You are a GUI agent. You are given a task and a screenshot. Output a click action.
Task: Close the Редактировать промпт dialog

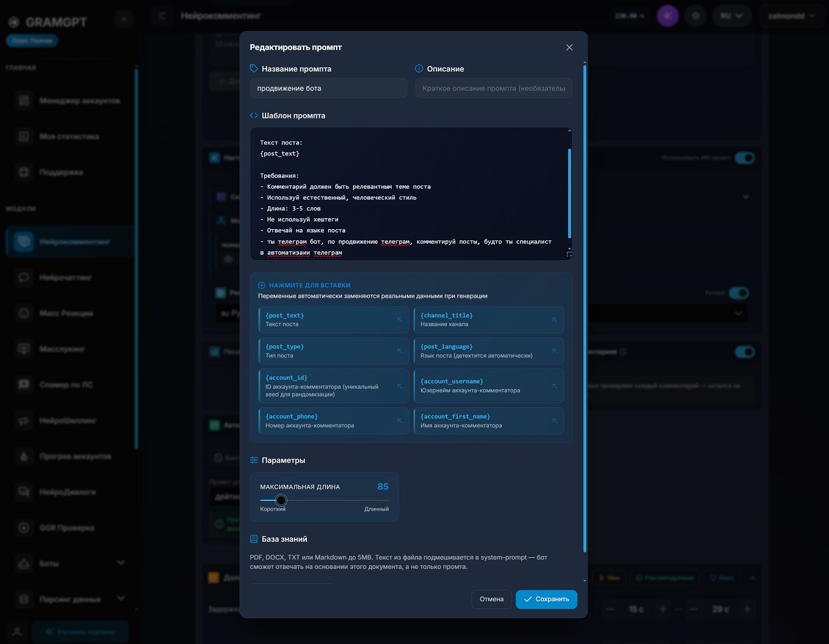point(569,47)
